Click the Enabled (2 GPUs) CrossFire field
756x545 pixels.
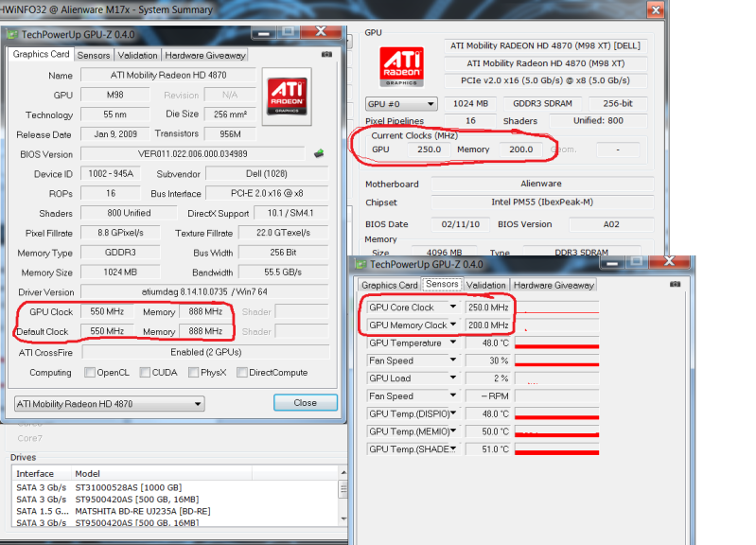[x=206, y=352]
